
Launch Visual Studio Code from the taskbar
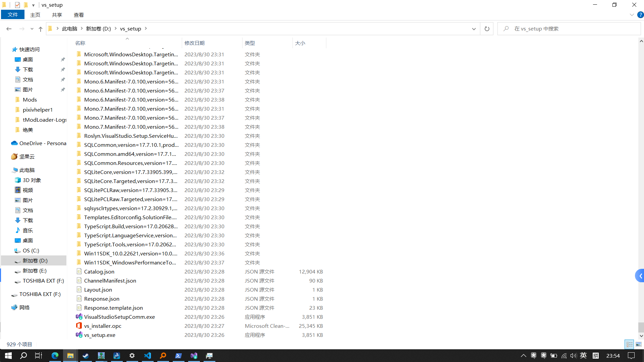point(148,356)
